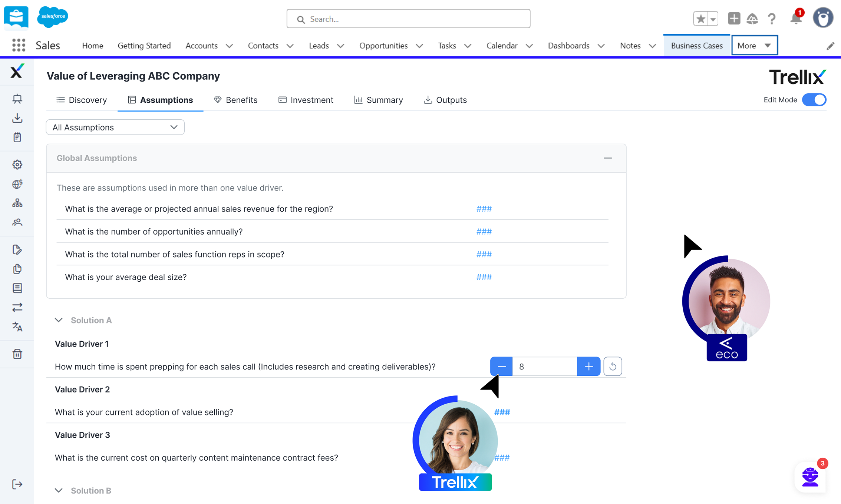
Task: Increase prep time with plus button
Action: 588,367
